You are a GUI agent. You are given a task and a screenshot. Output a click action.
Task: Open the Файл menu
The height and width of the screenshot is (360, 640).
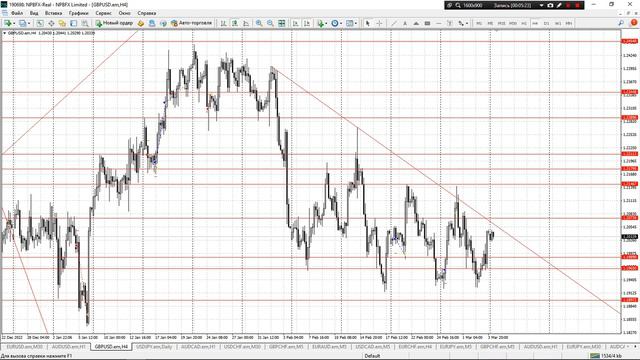pyautogui.click(x=17, y=13)
